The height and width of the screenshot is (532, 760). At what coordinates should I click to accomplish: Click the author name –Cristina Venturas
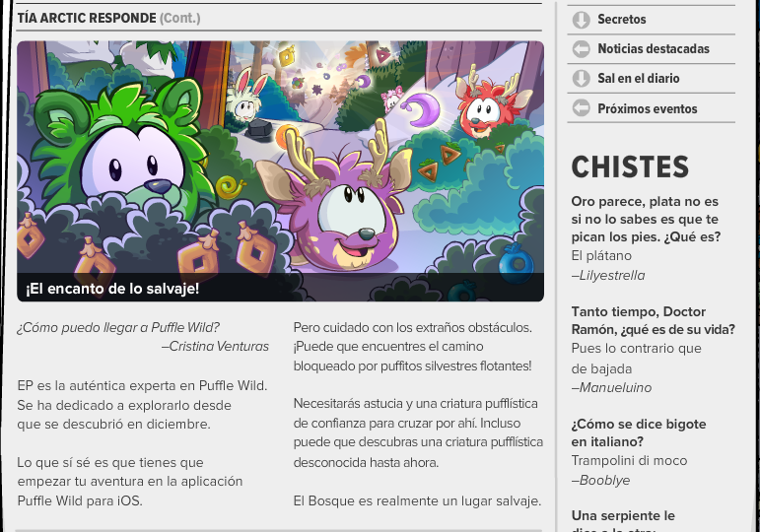click(215, 347)
